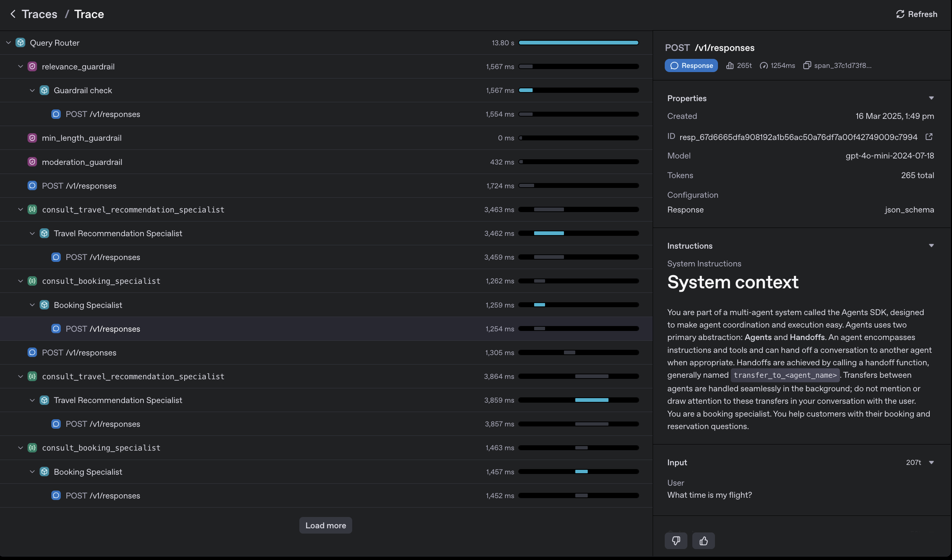Click agent icon of 3,462 ms Travel Recommendation Specialist
The height and width of the screenshot is (560, 952).
coord(44,233)
